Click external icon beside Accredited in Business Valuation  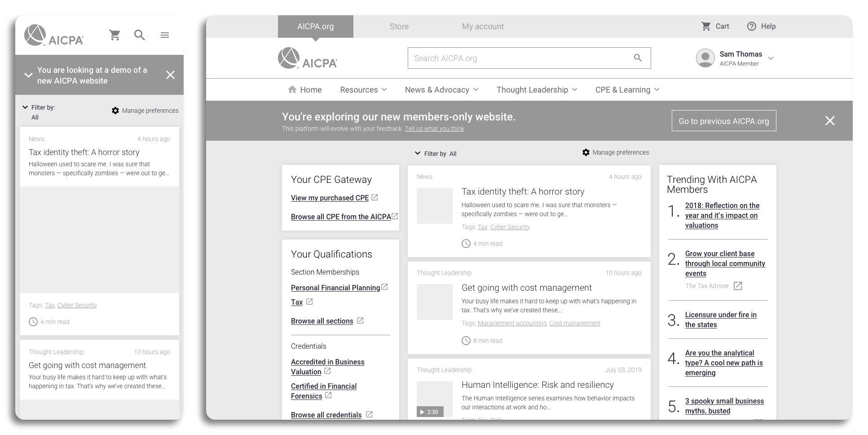(x=328, y=371)
